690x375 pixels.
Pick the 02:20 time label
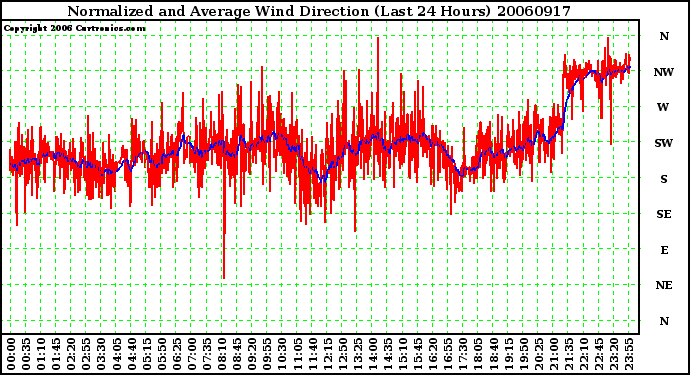coord(71,354)
